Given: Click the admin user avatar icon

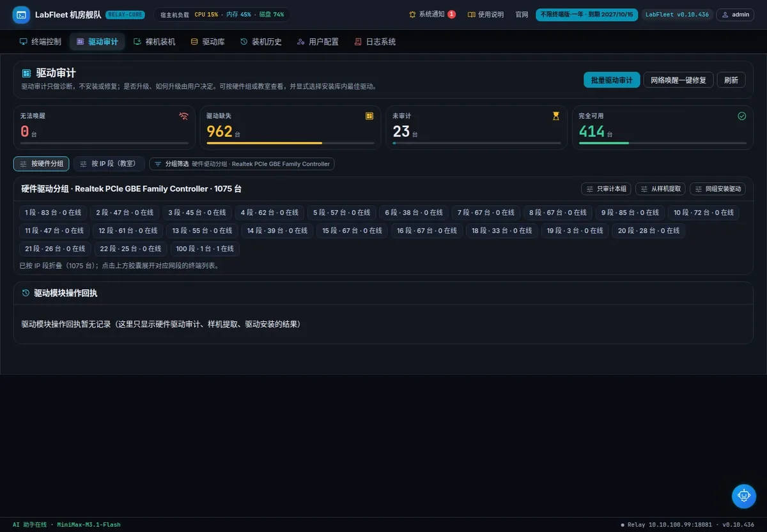Looking at the screenshot, I should (725, 15).
